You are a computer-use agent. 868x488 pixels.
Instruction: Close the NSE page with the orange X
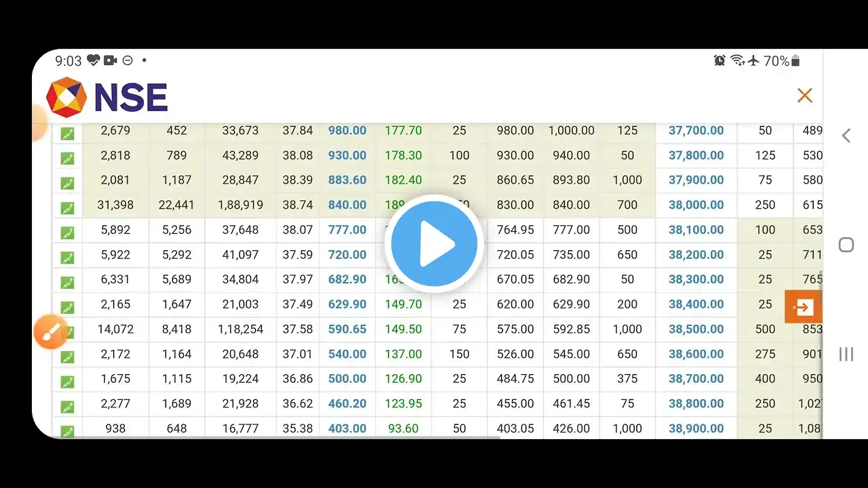(805, 96)
